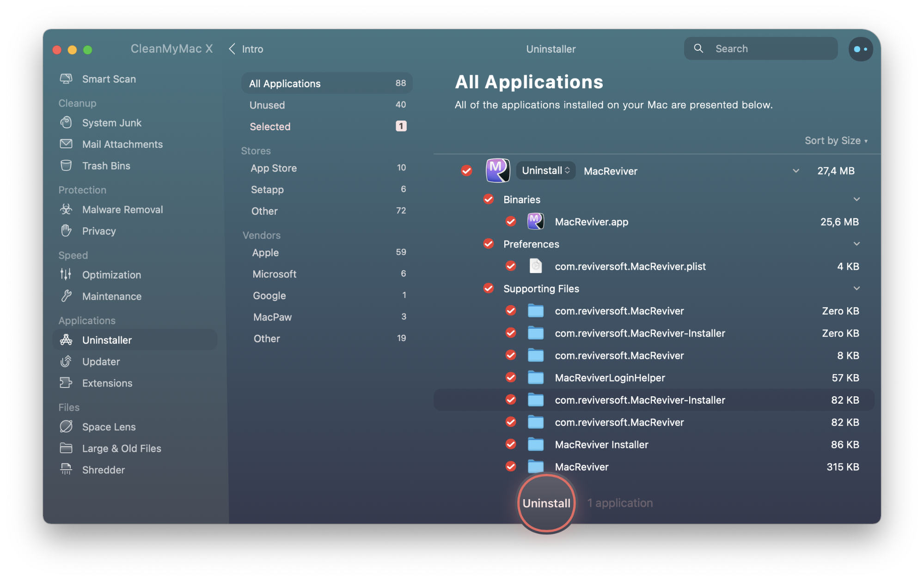Select the Uninstaller sidebar icon
Viewport: 924px width, 581px height.
click(x=66, y=340)
